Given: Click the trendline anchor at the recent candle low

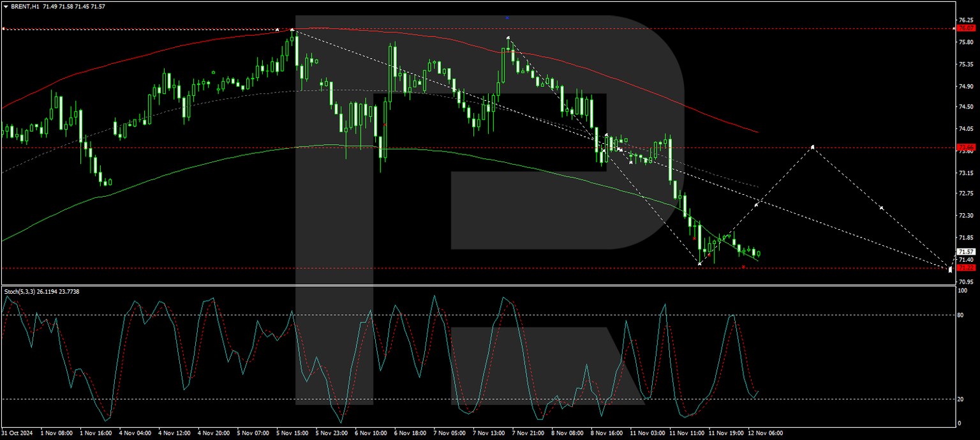Looking at the screenshot, I should click(700, 264).
